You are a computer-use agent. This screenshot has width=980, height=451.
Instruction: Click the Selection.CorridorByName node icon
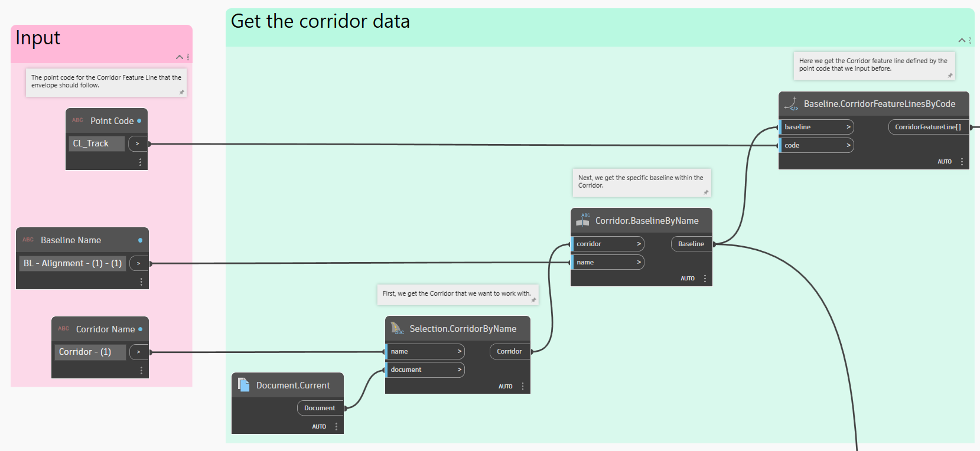[397, 328]
